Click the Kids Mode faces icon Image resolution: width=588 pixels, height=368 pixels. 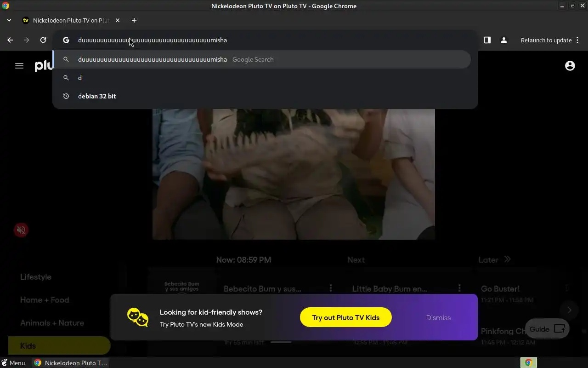point(138,317)
